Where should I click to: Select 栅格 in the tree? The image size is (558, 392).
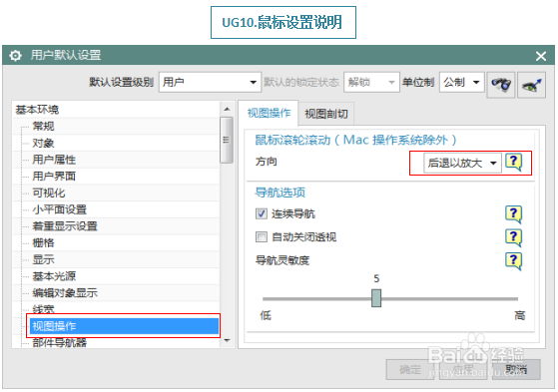43,243
